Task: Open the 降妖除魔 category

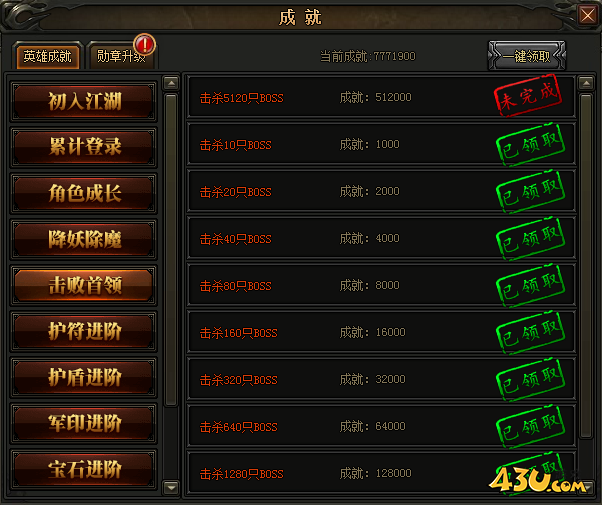Action: coord(84,239)
